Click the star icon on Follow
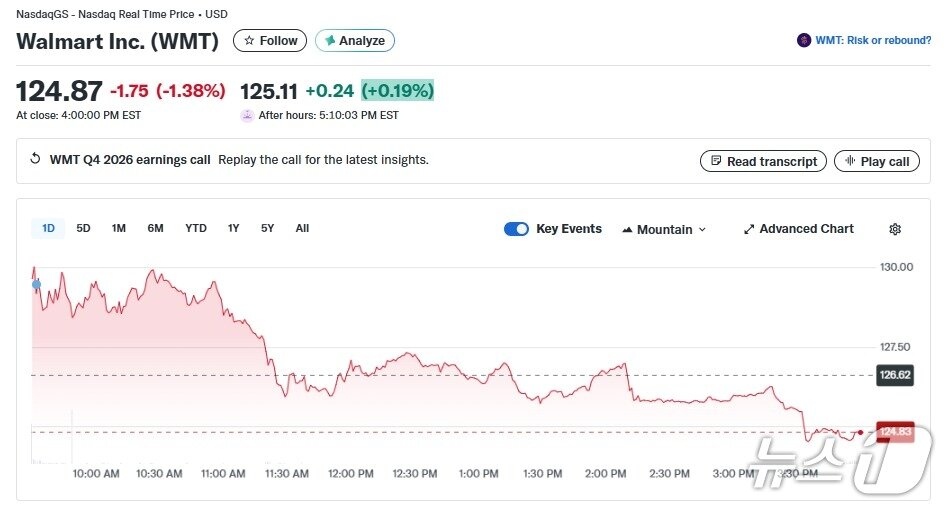 [x=249, y=41]
